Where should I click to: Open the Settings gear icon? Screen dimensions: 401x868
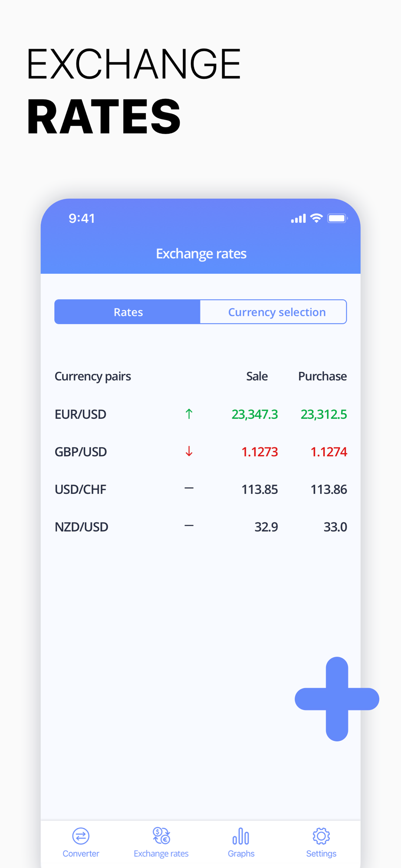pos(321,836)
